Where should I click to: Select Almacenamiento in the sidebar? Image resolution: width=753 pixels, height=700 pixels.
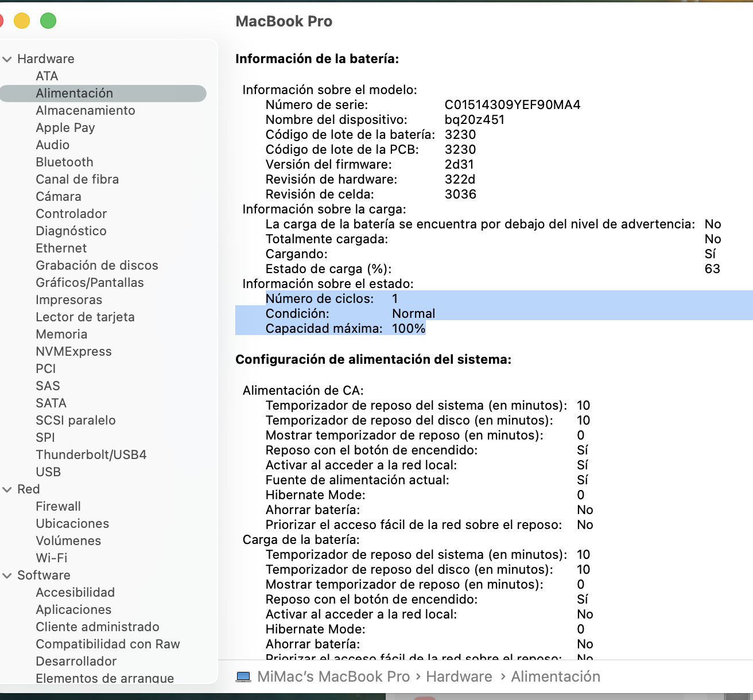[x=86, y=111]
